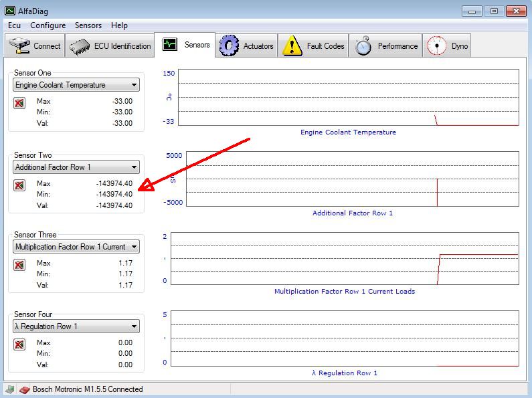Click the Engine Coolant Temperature graph
The image size is (532, 398).
point(348,97)
